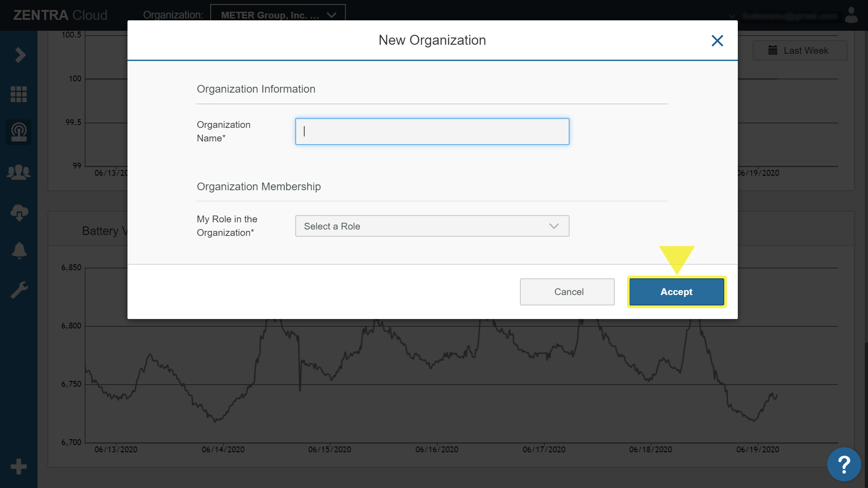Close the New Organization dialog
Image resolution: width=868 pixels, height=488 pixels.
(x=717, y=41)
